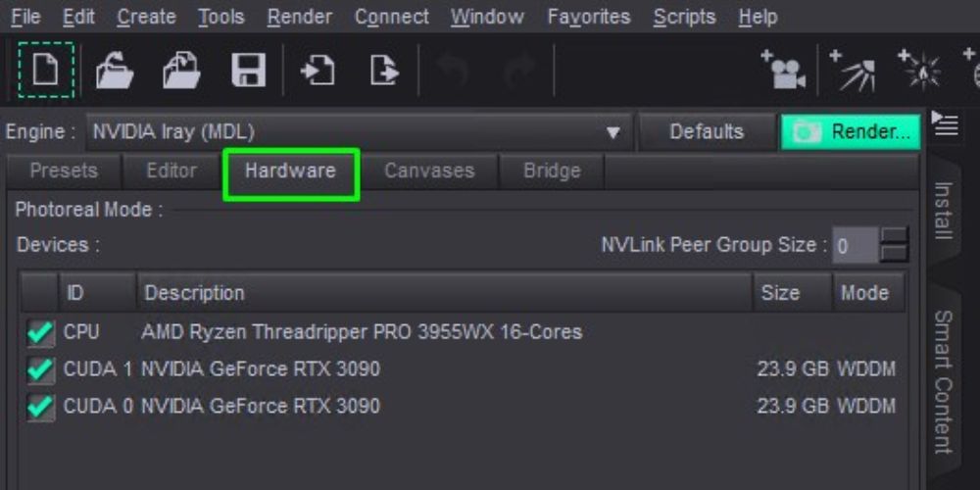Select CUDA 0 NVIDIA GeForce RTX 3090 description
The height and width of the screenshot is (490, 980).
coord(260,407)
